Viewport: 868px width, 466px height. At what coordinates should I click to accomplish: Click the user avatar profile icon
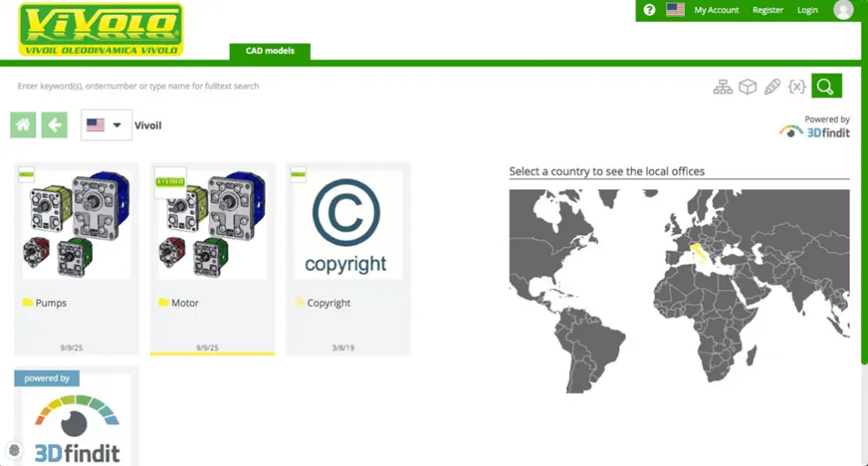[x=843, y=10]
